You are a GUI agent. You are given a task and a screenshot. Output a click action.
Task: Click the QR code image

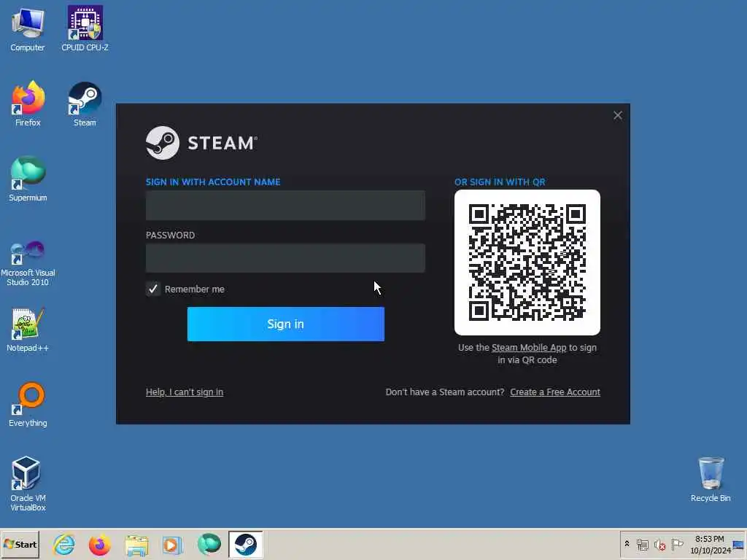click(x=527, y=262)
